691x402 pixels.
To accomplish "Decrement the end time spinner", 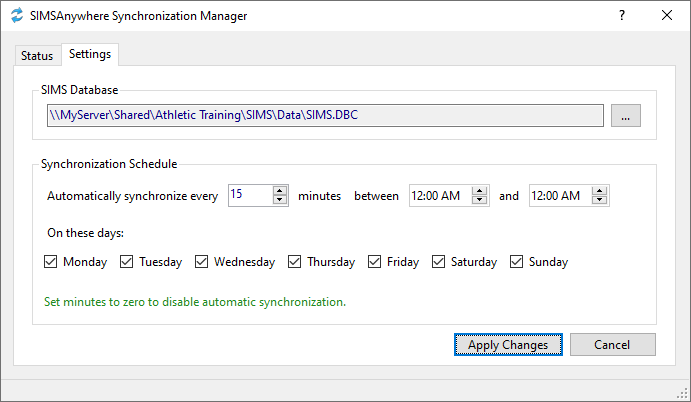I will (599, 200).
